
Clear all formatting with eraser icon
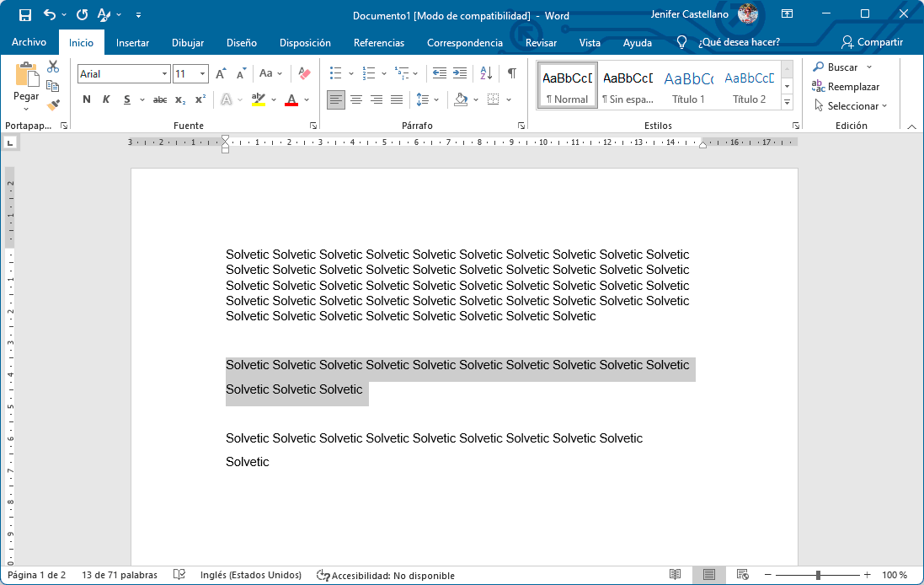[x=304, y=74]
